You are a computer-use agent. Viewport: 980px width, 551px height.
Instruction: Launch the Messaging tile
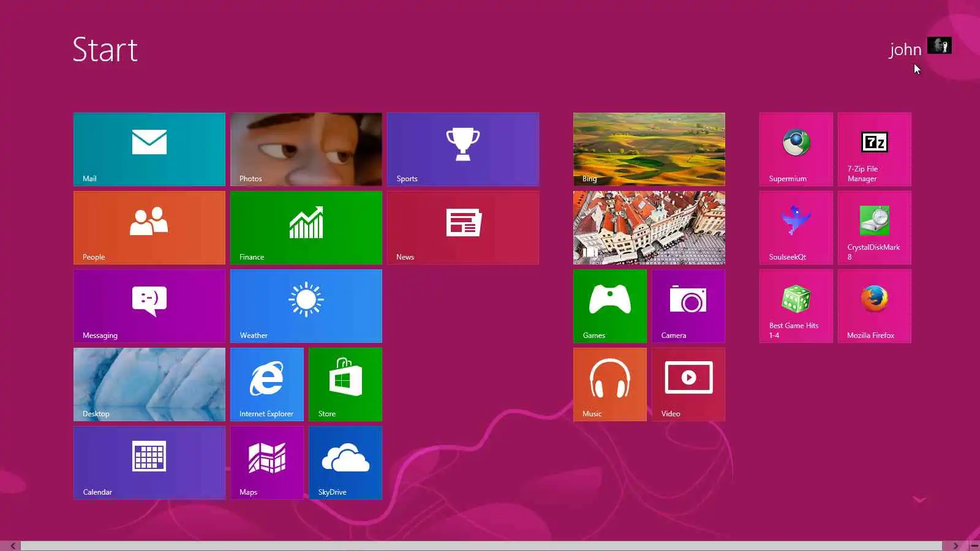[x=149, y=306]
